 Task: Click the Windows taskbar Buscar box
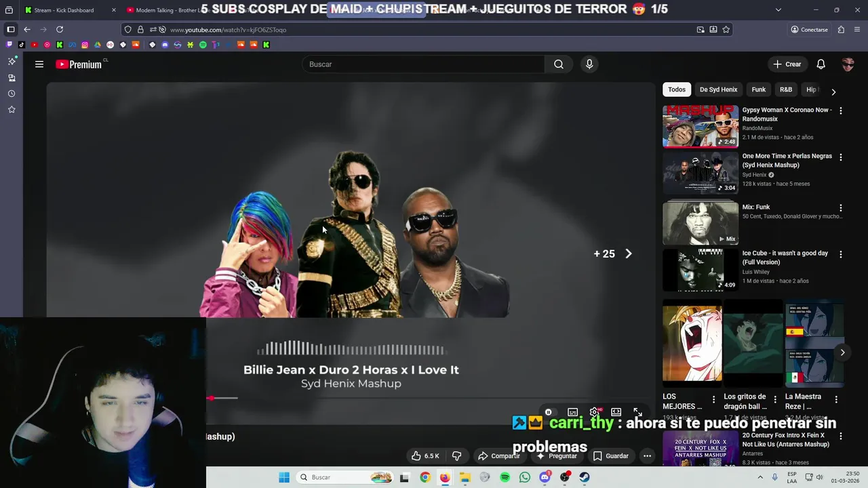(346, 477)
